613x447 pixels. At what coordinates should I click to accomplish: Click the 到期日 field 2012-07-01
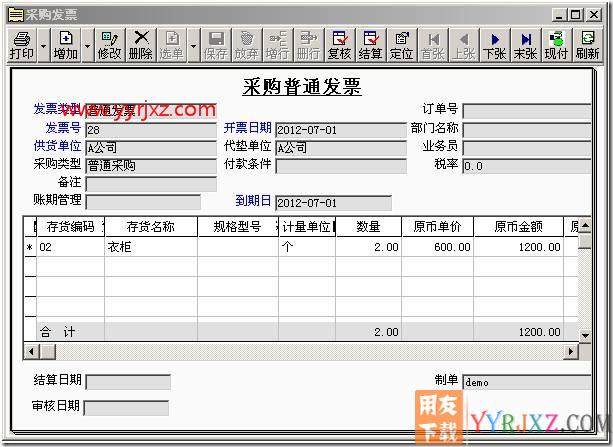click(x=333, y=203)
